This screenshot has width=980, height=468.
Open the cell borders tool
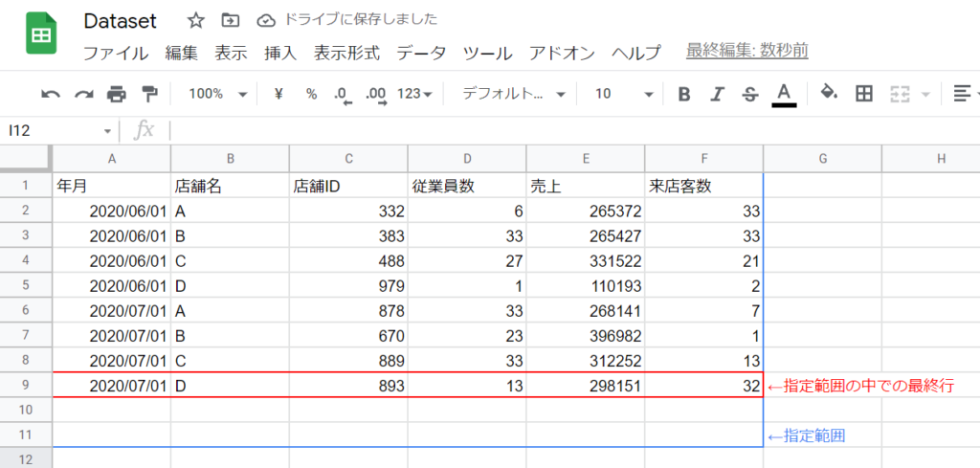click(x=864, y=94)
